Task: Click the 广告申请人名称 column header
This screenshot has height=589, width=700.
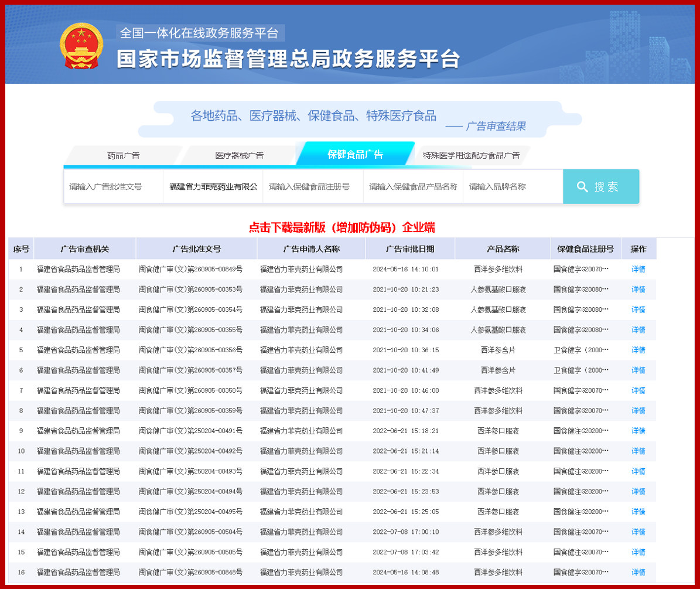Action: pyautogui.click(x=311, y=248)
